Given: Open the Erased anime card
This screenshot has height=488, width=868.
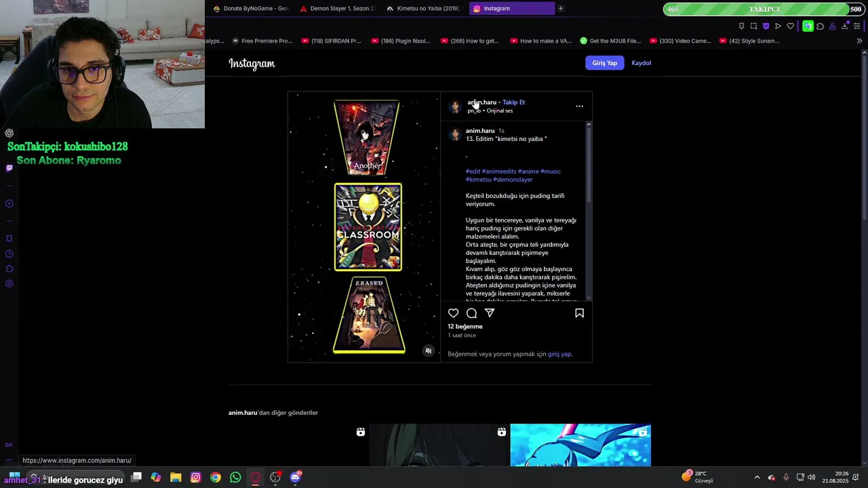Looking at the screenshot, I should [369, 315].
